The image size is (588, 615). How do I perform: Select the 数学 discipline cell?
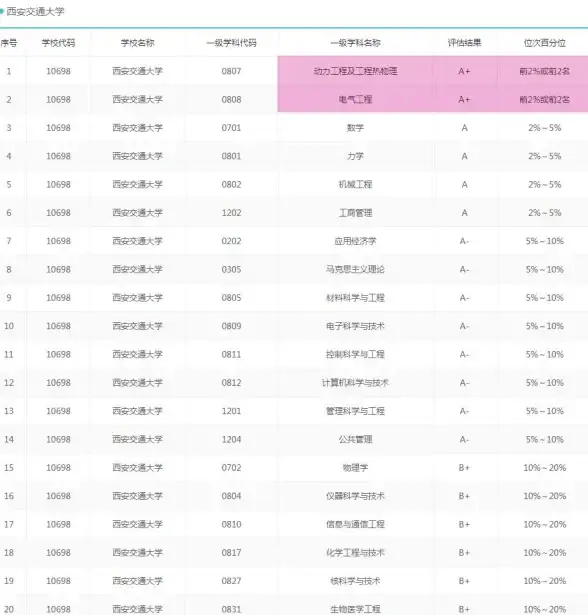tap(355, 127)
